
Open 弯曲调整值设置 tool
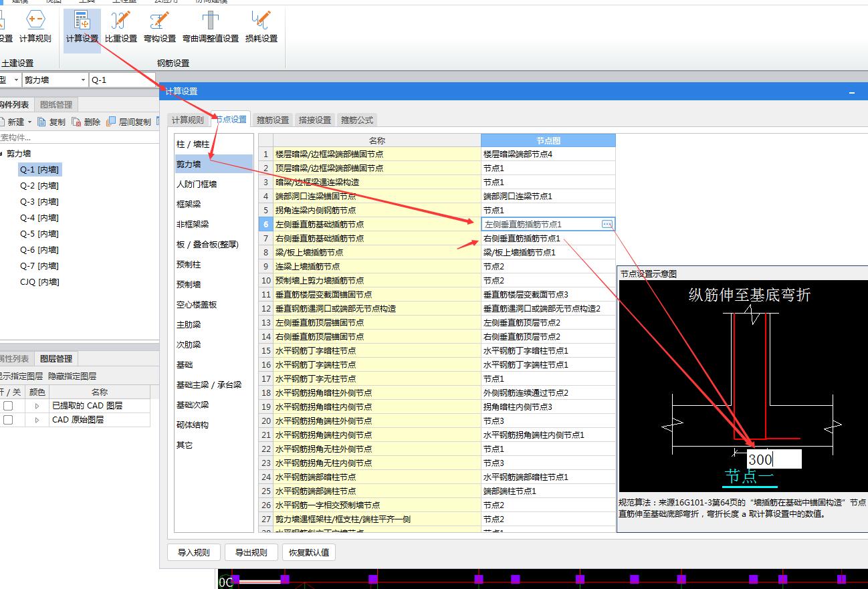pyautogui.click(x=211, y=28)
